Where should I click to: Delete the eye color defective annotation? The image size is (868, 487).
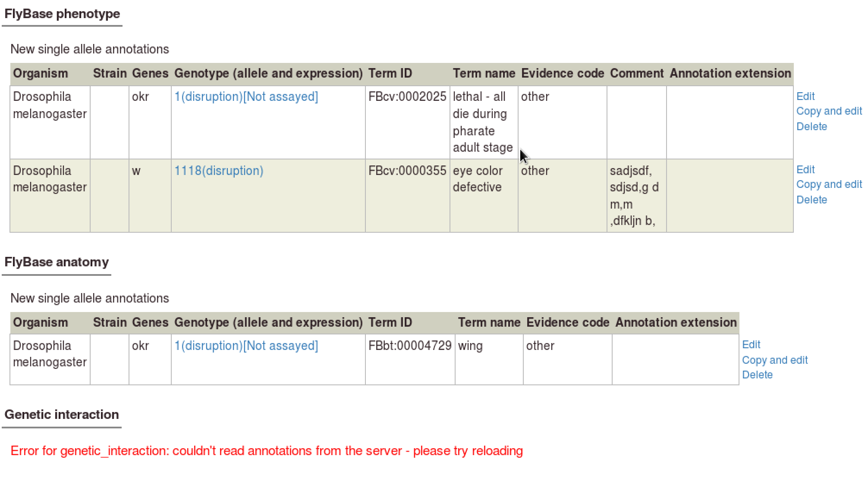pos(812,200)
